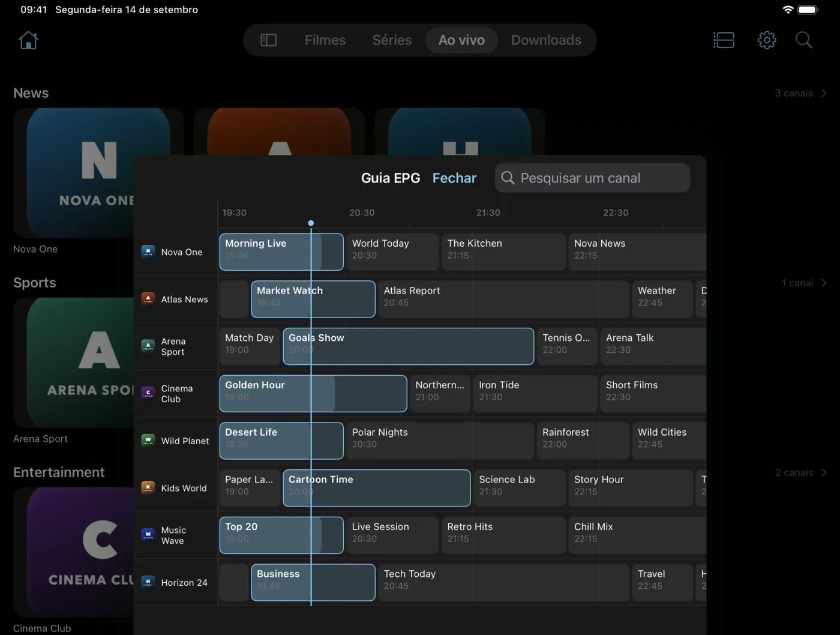
Task: Select the Morning Live program on Nova One
Action: tap(281, 252)
